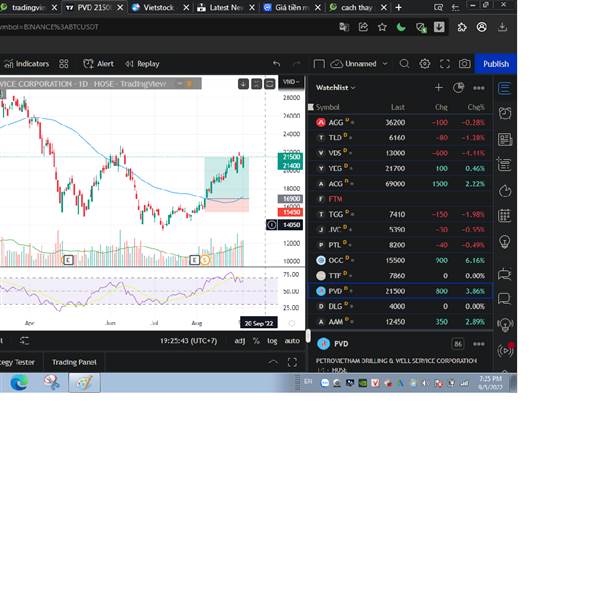This screenshot has width=600, height=600.
Task: Launch Edge from the taskbar
Action: (x=19, y=383)
